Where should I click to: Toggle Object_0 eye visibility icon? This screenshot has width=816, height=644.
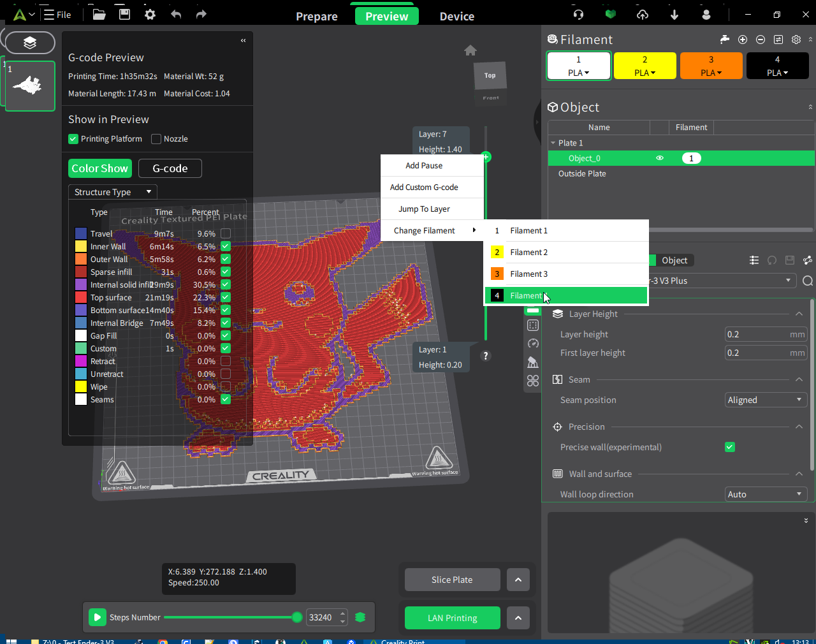point(660,158)
